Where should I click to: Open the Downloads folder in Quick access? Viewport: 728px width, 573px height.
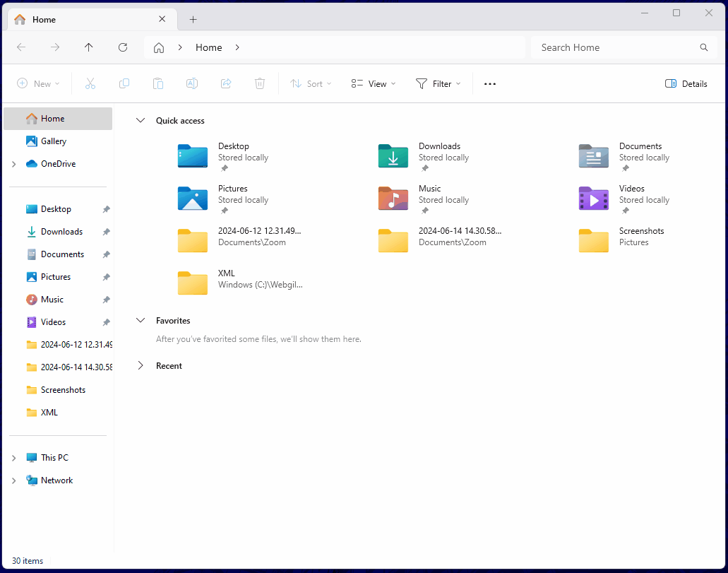[x=393, y=156]
